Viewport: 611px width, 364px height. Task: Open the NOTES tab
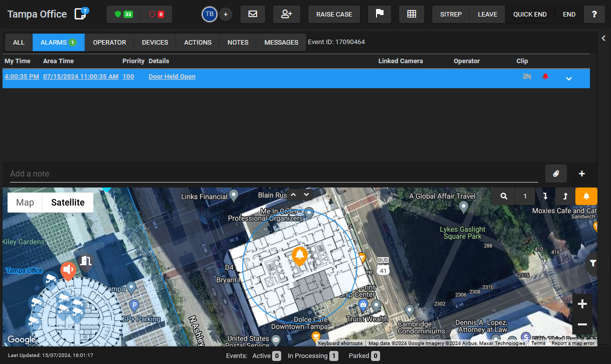238,43
